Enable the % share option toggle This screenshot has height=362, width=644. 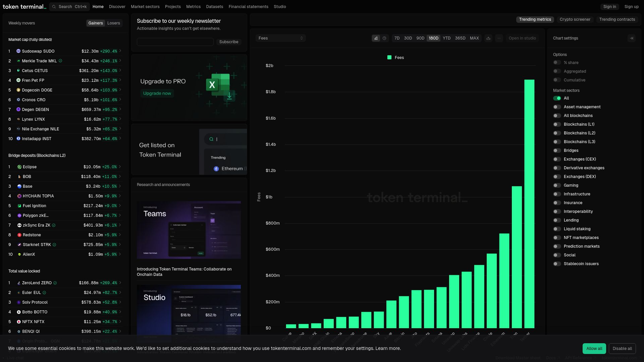click(x=557, y=63)
